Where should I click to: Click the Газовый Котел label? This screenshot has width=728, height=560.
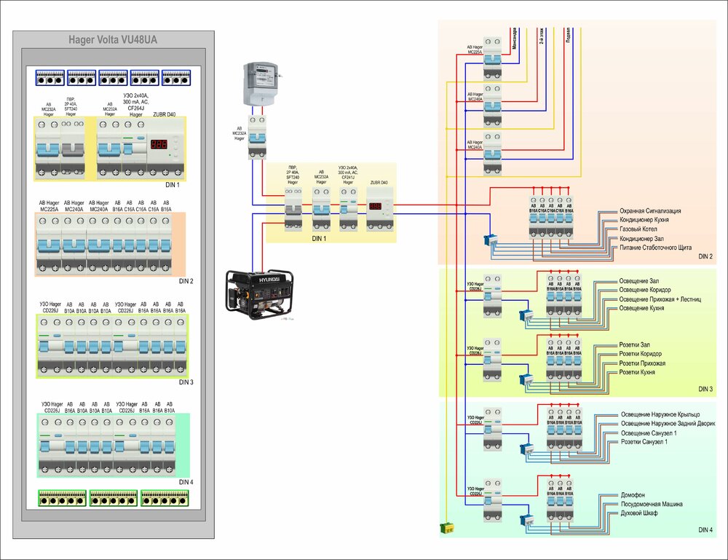pos(638,229)
